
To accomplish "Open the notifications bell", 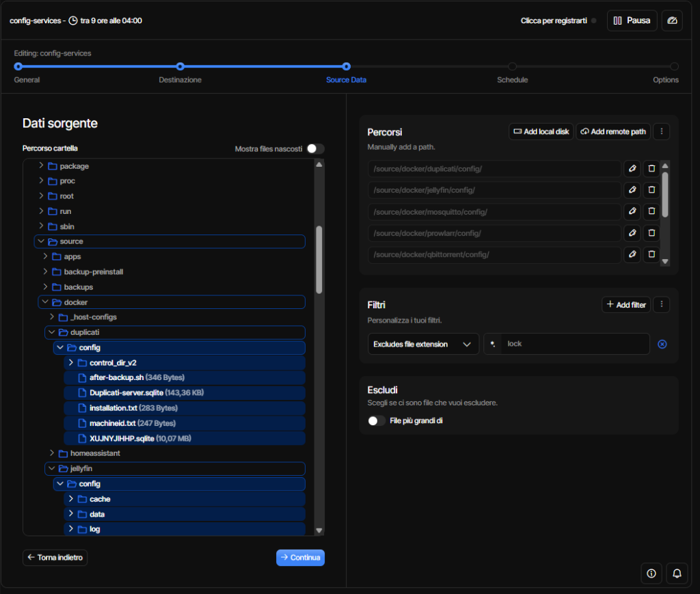I will pyautogui.click(x=677, y=573).
